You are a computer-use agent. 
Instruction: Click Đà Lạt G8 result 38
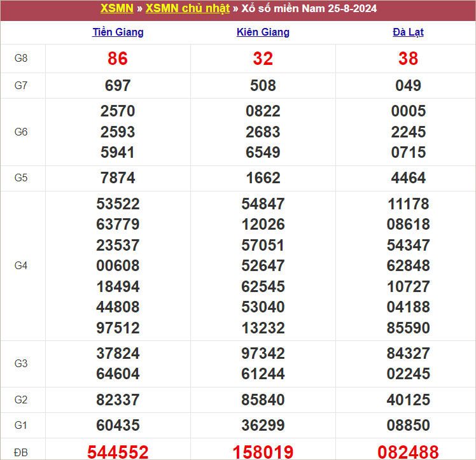coord(408,59)
